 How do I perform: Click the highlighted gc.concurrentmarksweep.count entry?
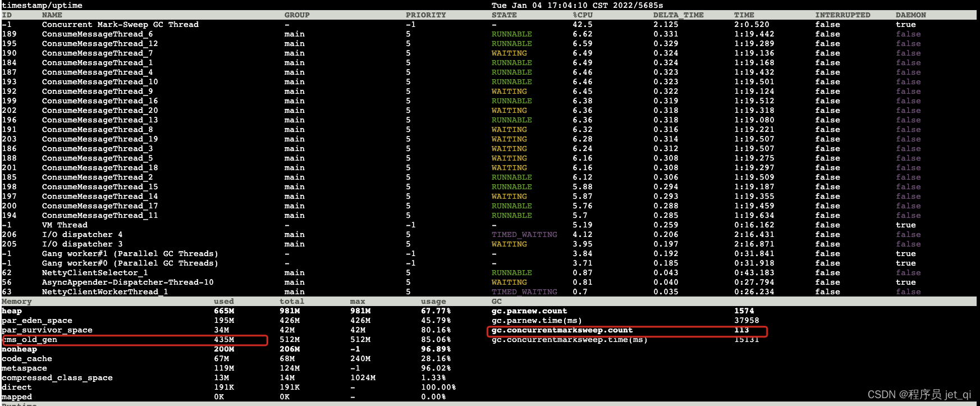click(x=561, y=330)
